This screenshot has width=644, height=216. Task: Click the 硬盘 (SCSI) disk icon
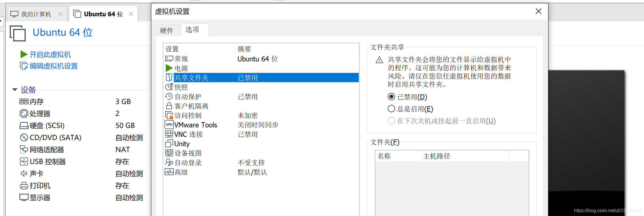coord(24,125)
